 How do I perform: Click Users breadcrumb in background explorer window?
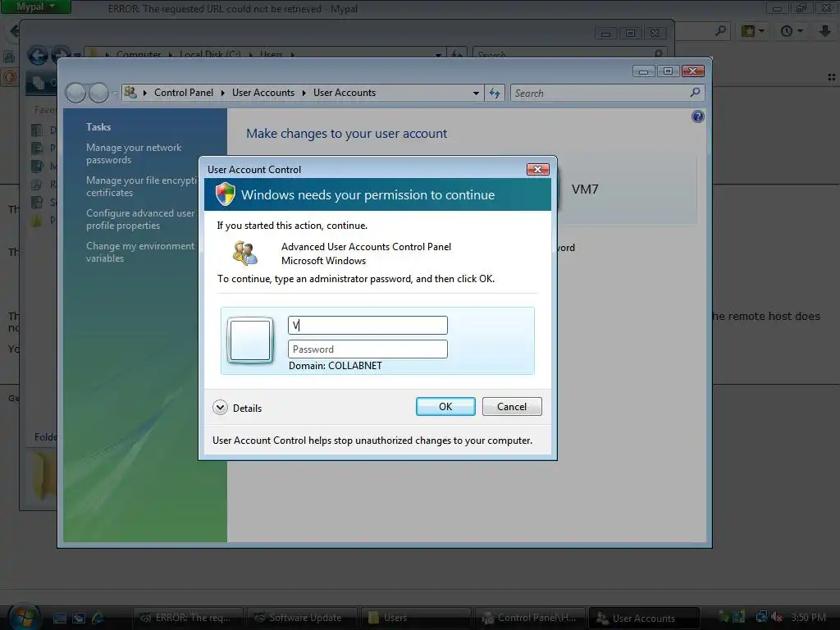click(x=271, y=54)
